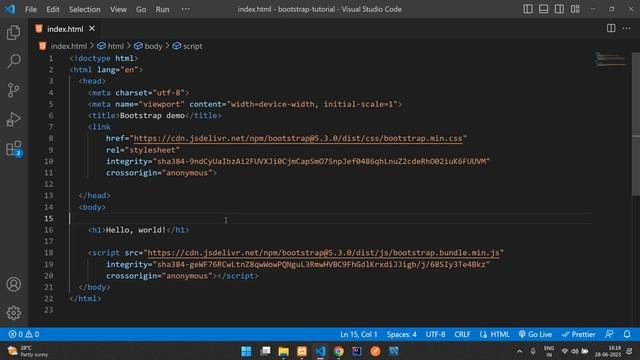Change indentation via Spaces: 4
The width and height of the screenshot is (640, 360).
pyautogui.click(x=402, y=334)
